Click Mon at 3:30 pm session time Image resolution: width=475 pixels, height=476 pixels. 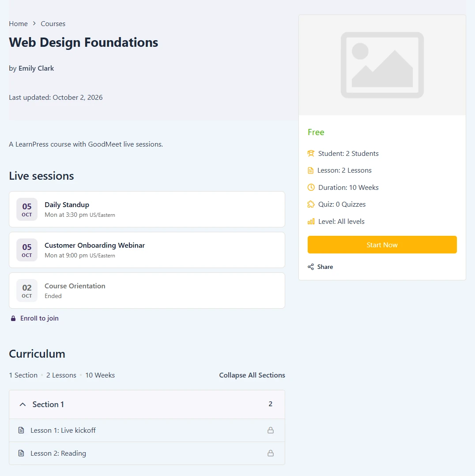(66, 215)
